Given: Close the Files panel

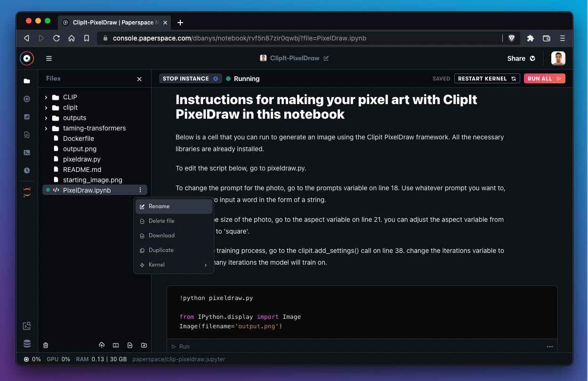Looking at the screenshot, I should [x=139, y=79].
